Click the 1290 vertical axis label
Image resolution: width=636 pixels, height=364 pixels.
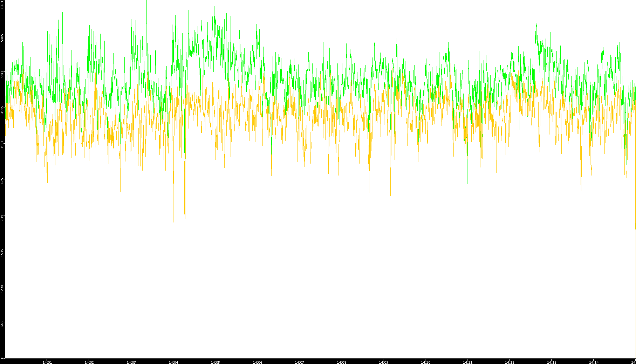pos(2,289)
